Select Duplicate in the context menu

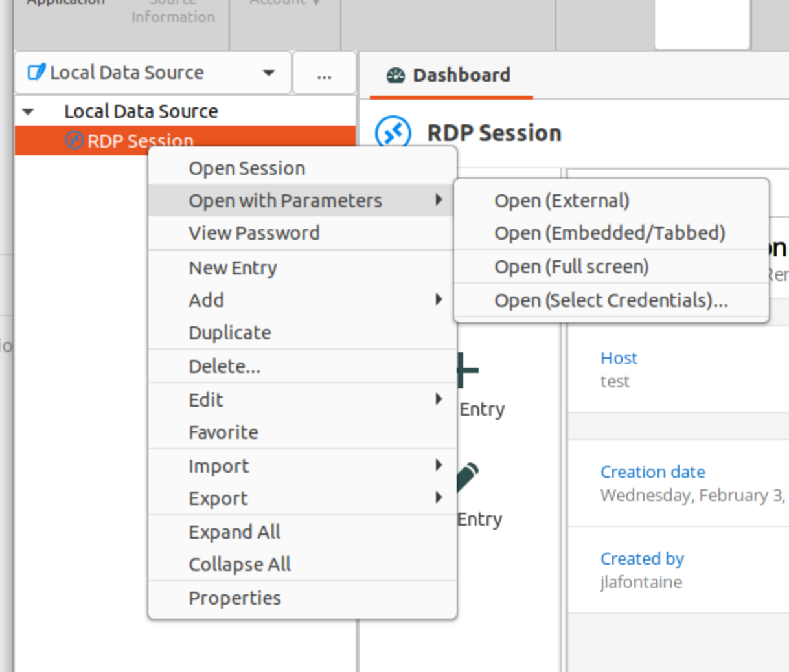[230, 333]
